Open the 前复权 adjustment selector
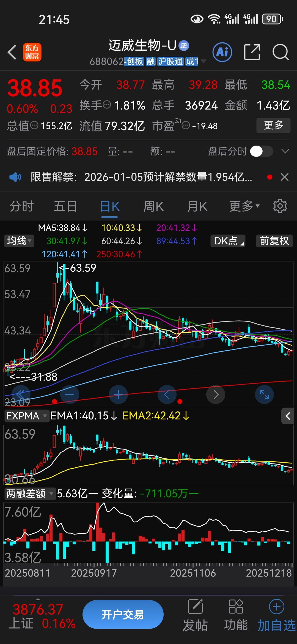 click(274, 241)
